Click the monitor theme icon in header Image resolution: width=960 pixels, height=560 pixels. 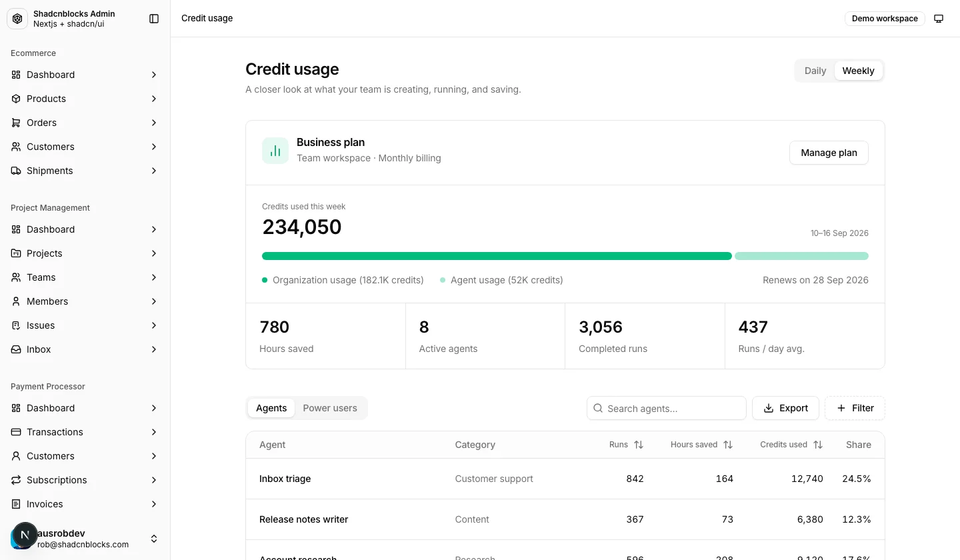pos(939,19)
